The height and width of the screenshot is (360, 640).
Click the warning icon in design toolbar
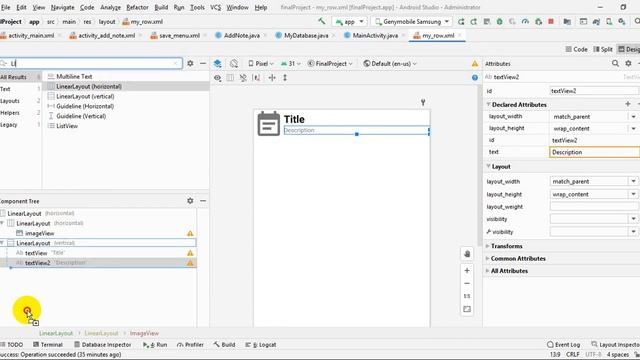coord(475,64)
